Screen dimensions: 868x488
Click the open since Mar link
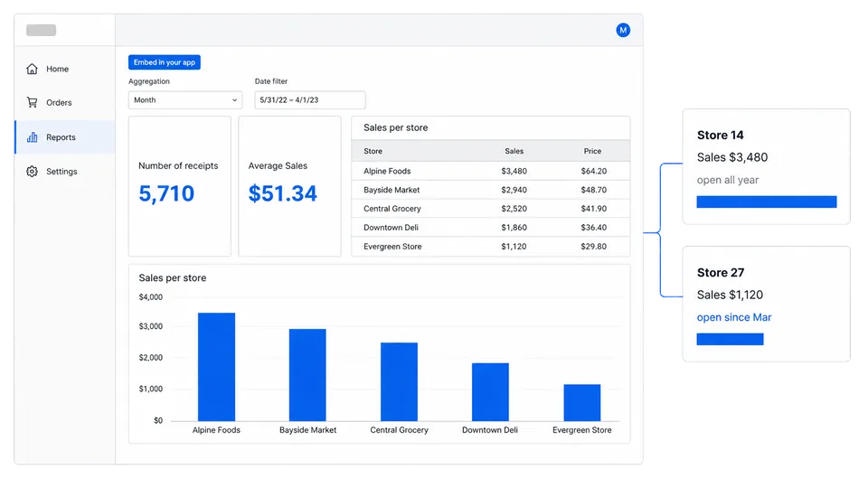point(734,317)
